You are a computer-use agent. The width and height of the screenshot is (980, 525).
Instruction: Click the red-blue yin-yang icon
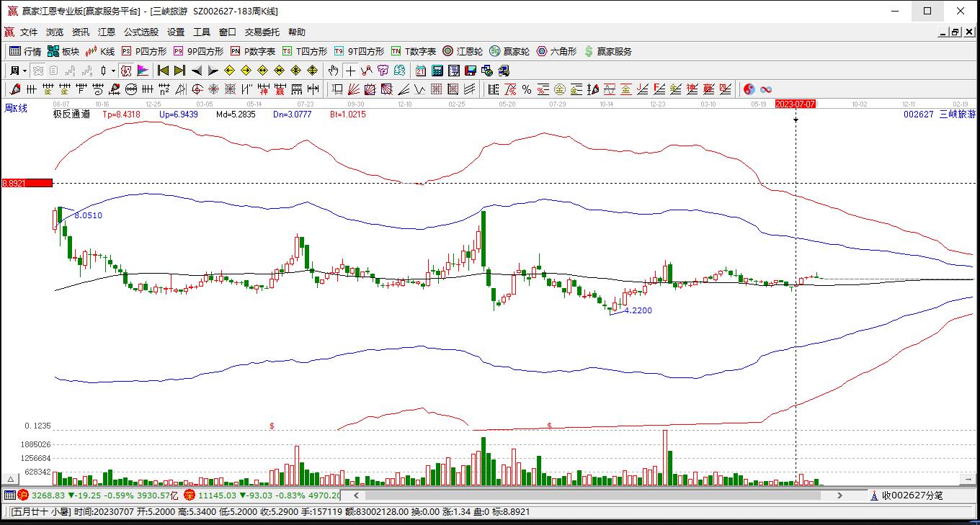749,89
